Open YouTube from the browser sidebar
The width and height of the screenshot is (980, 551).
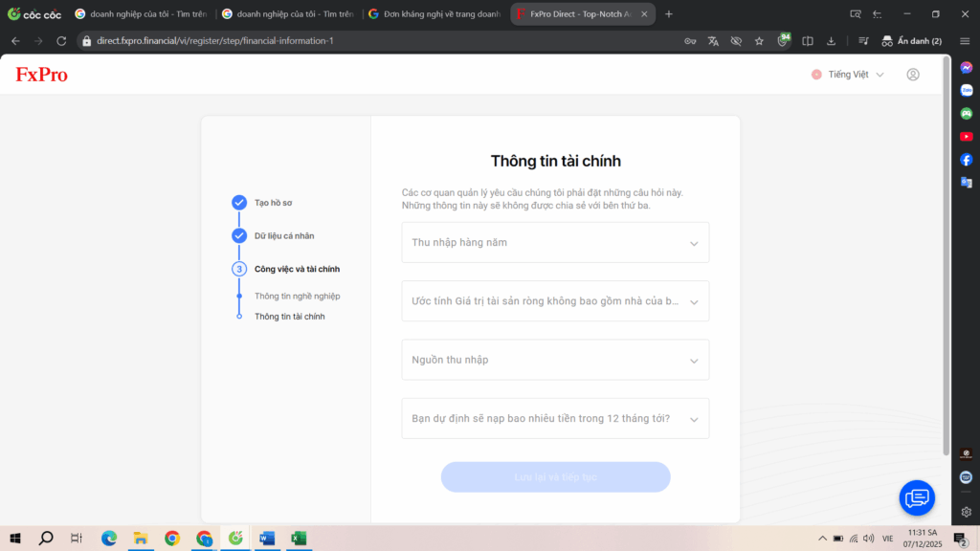click(967, 136)
